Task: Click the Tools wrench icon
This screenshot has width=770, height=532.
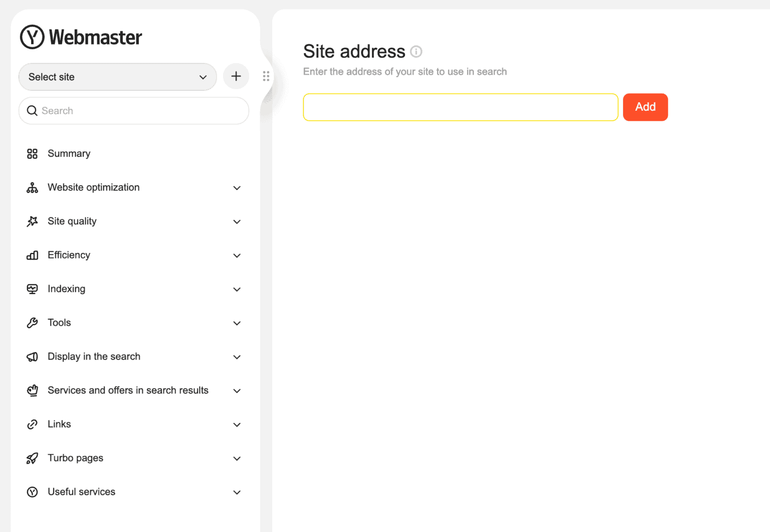Action: click(32, 323)
